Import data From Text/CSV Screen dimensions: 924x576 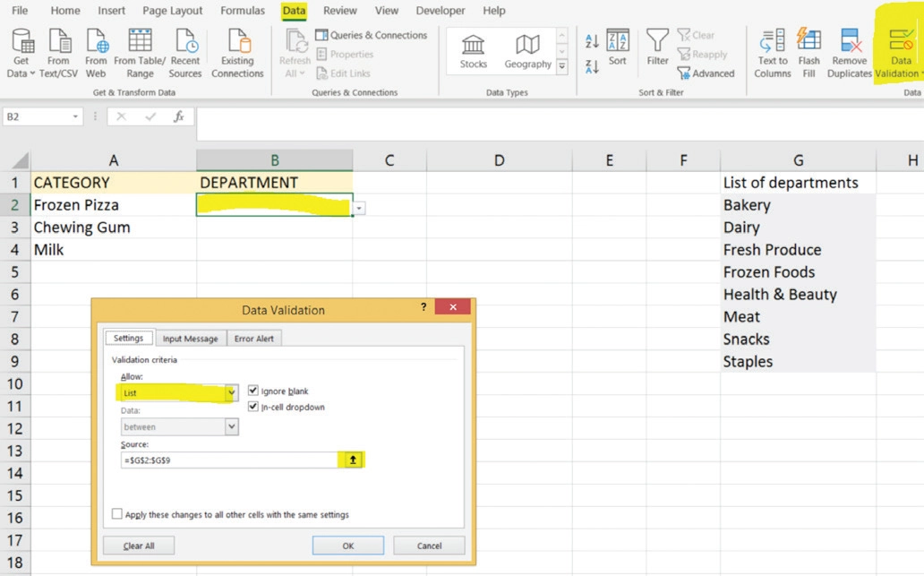click(59, 54)
